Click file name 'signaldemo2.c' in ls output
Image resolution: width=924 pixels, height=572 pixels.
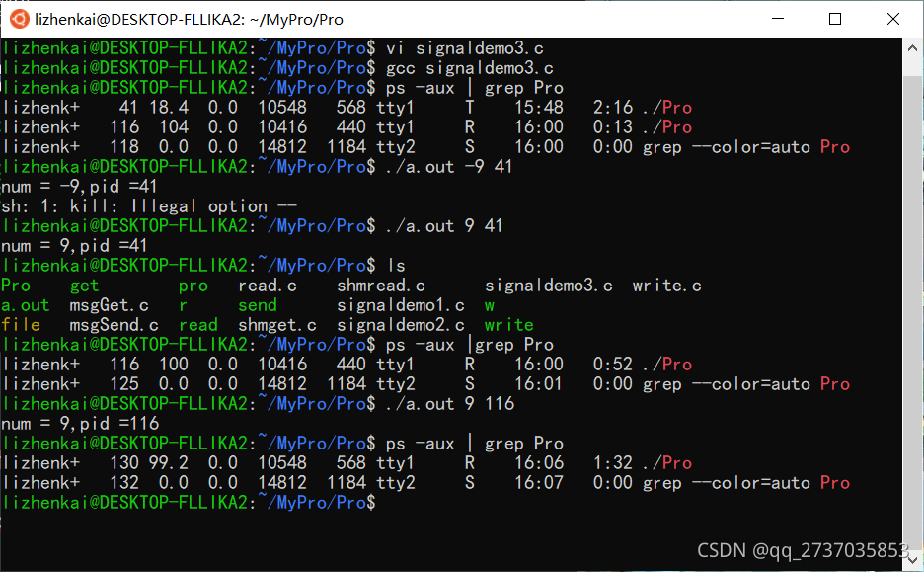pos(401,325)
